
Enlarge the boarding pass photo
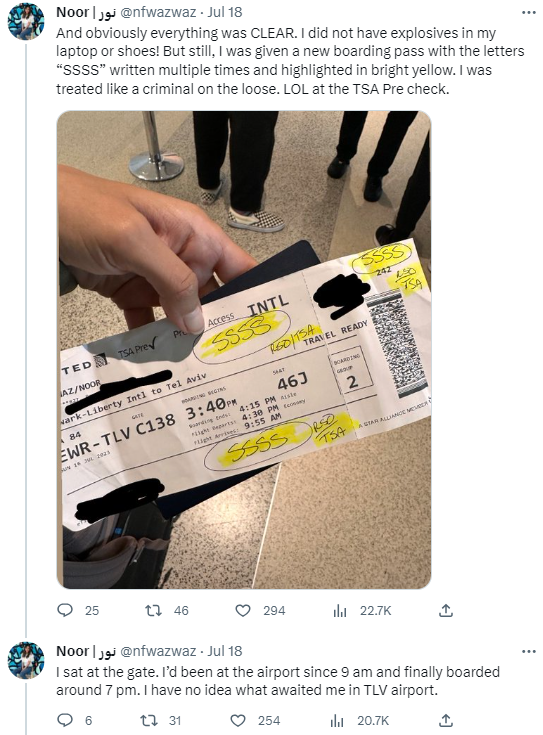pos(244,350)
